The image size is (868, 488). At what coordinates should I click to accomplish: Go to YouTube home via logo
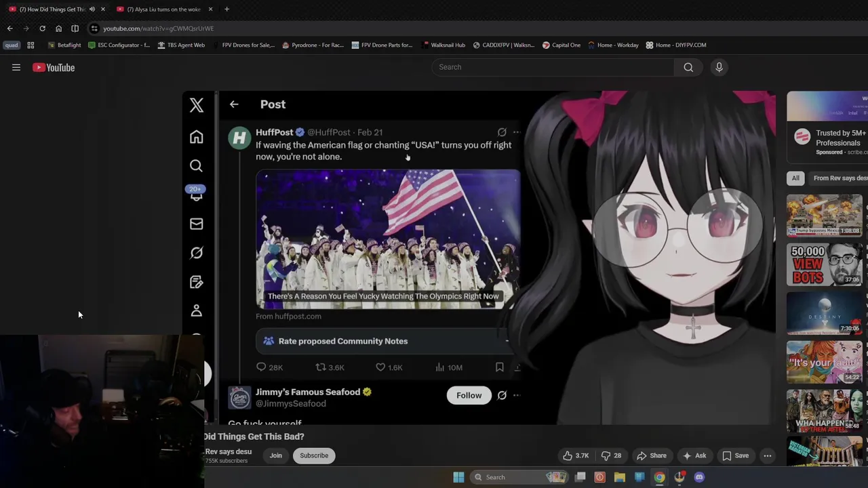point(54,67)
